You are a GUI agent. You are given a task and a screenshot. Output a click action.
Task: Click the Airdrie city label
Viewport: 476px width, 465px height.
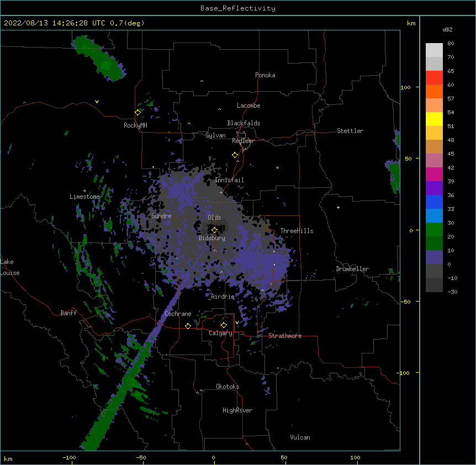coord(223,297)
